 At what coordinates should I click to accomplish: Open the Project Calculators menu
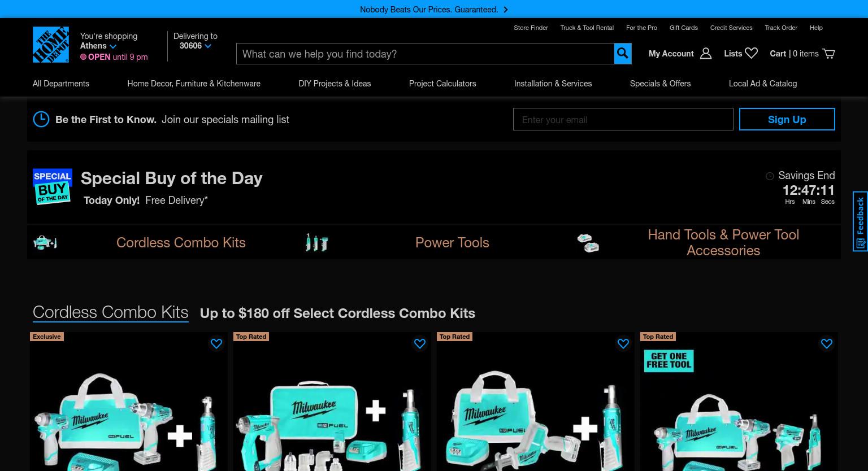(442, 84)
